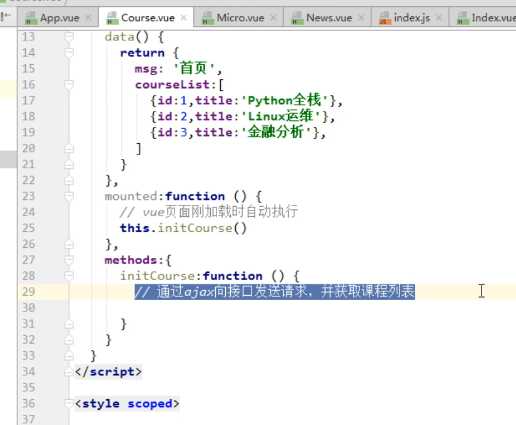Click the panel collapse icon left of tabs
This screenshot has width=516, height=425.
pyautogui.click(x=5, y=17)
